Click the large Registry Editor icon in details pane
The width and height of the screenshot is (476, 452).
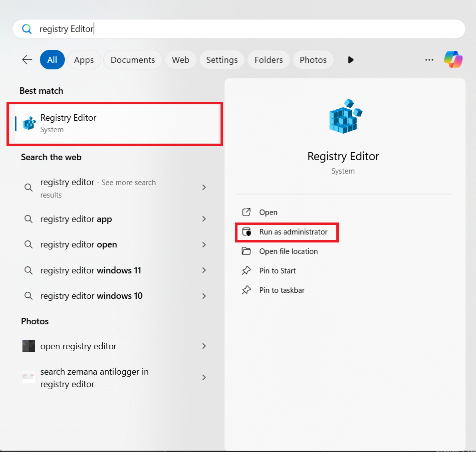pos(345,116)
